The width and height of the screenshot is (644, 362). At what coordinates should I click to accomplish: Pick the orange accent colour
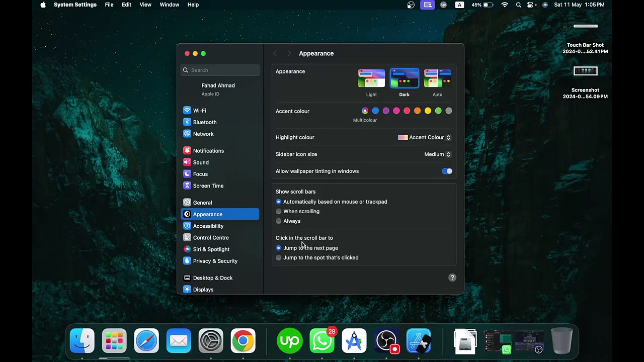[418, 111]
